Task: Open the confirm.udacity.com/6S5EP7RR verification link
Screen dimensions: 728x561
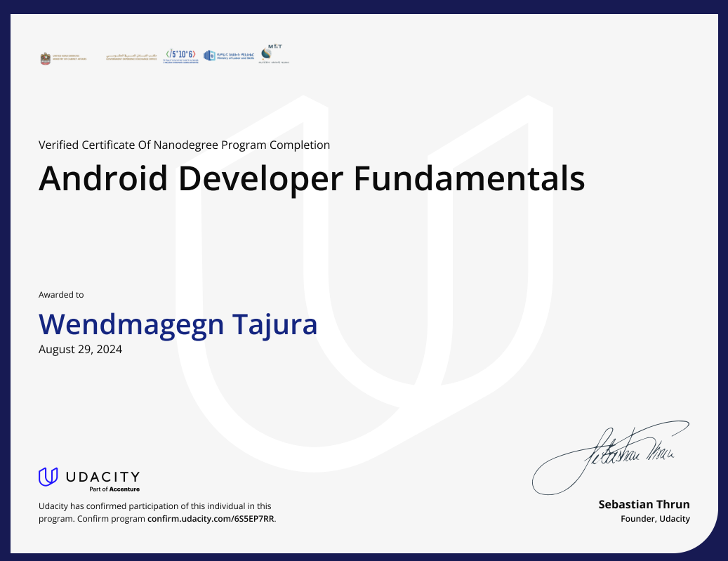Action: (210, 518)
